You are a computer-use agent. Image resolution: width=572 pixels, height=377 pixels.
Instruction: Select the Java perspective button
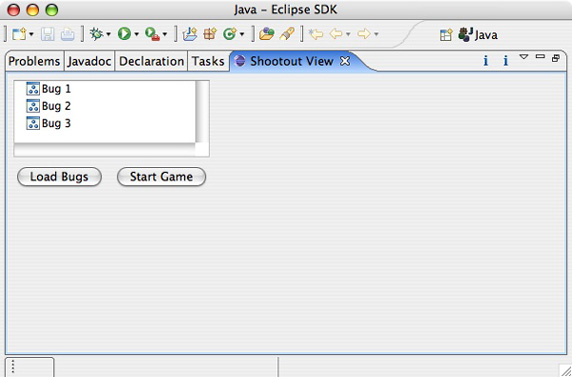pos(478,35)
